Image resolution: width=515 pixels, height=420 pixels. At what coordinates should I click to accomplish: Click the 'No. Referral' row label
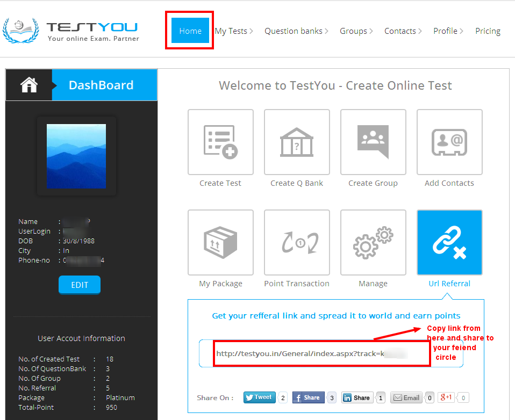point(37,388)
